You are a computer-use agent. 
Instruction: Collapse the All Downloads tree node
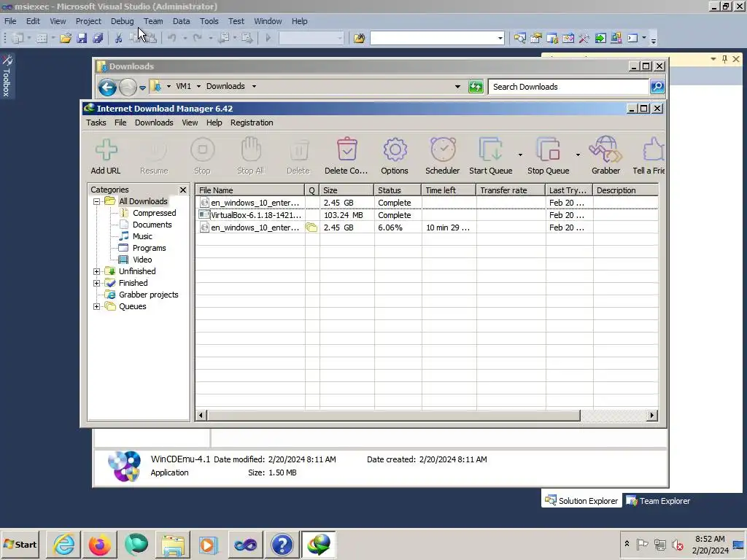coord(97,201)
